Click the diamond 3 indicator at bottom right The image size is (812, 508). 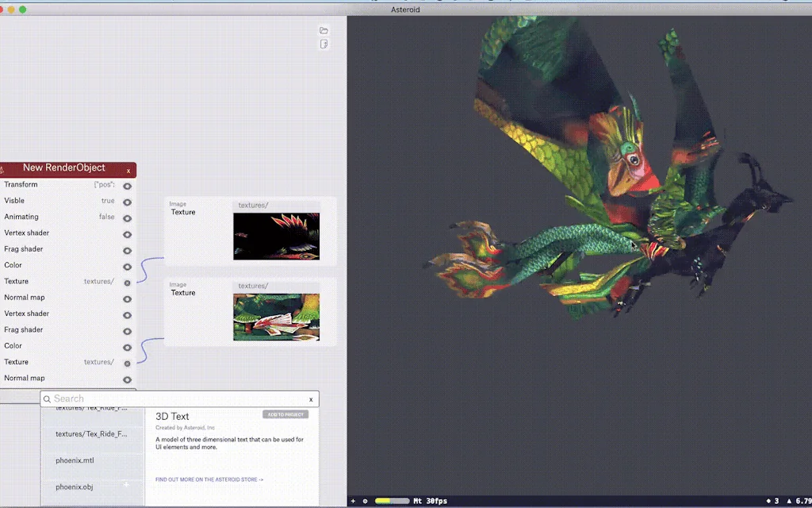(x=773, y=501)
